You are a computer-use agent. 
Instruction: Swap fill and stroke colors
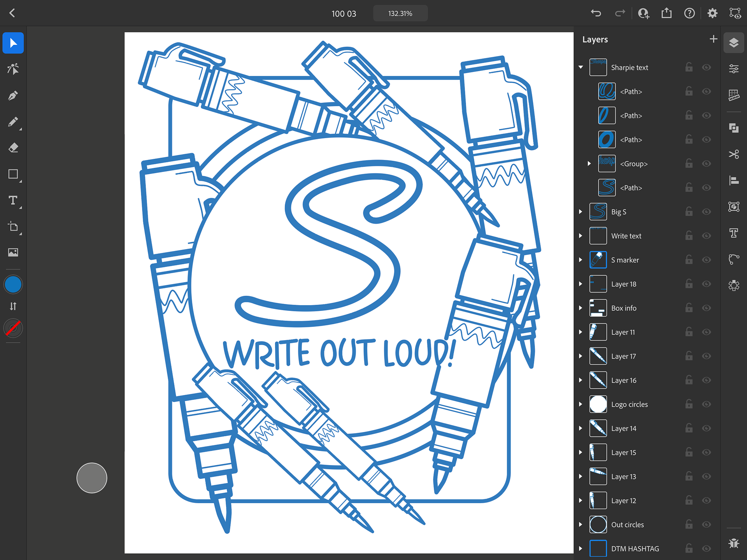(x=13, y=306)
